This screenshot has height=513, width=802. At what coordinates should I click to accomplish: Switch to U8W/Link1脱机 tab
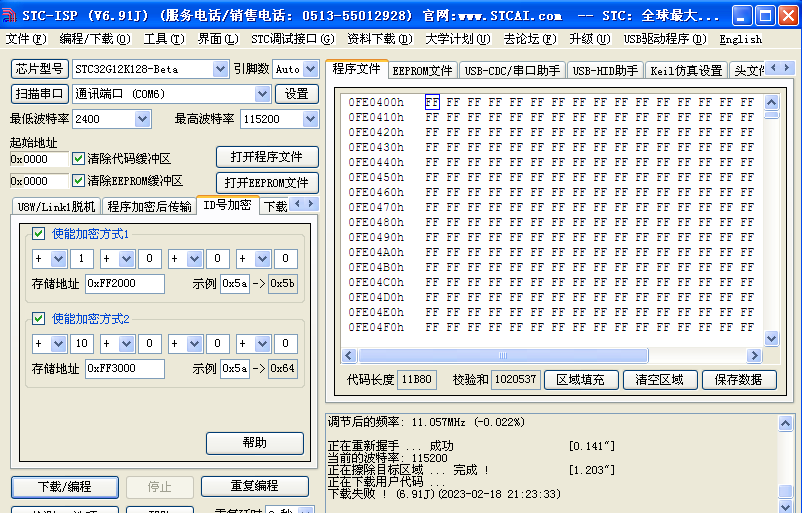point(56,206)
